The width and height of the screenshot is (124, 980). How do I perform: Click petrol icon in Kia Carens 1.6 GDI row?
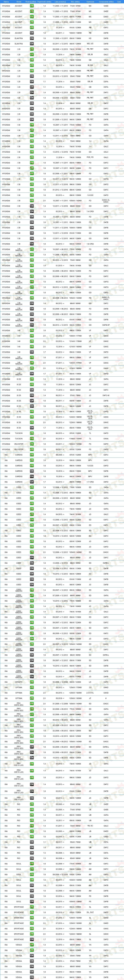click(x=32, y=466)
